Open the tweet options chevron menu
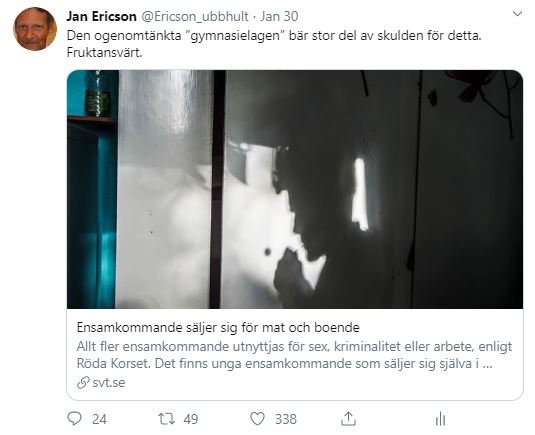 [x=518, y=14]
